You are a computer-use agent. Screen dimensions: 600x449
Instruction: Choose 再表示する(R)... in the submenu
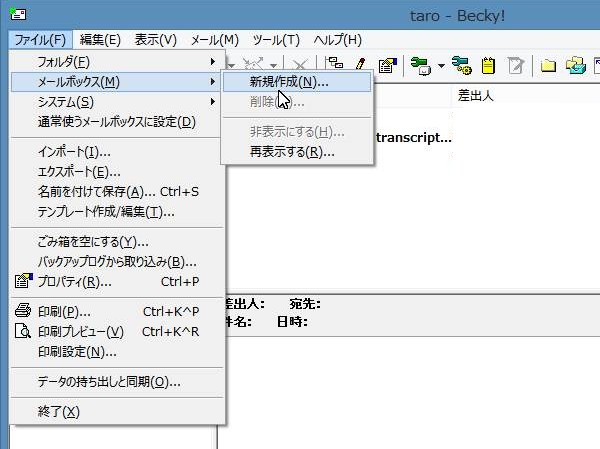[x=291, y=152]
